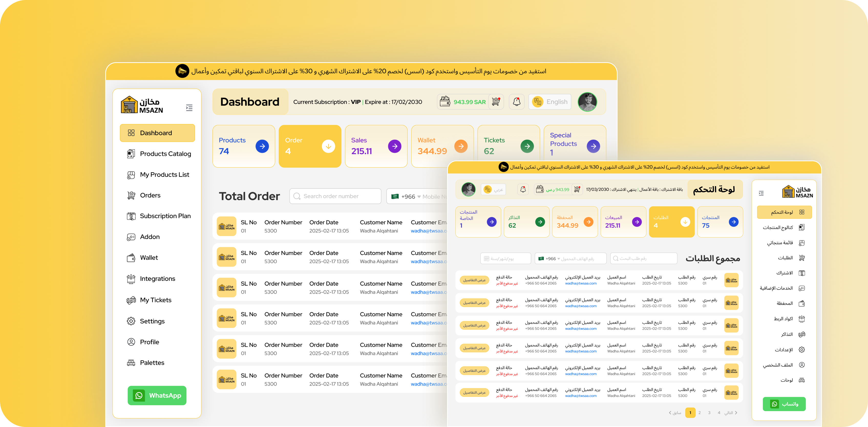The image size is (868, 427).
Task: Open Products Catalog in the sidebar
Action: click(165, 154)
